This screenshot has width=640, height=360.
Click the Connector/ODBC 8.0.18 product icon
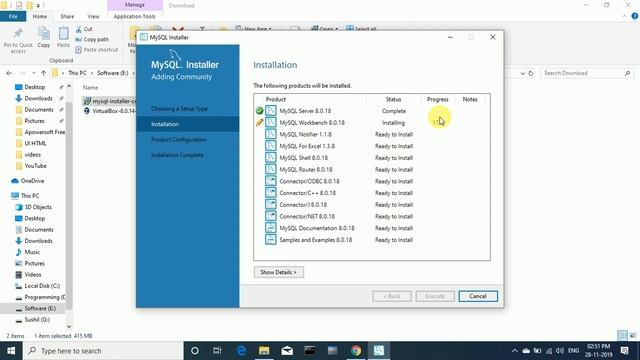tap(271, 181)
